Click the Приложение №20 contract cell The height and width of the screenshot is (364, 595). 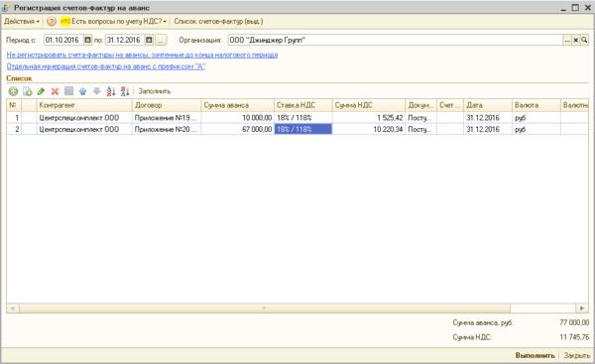pyautogui.click(x=167, y=129)
